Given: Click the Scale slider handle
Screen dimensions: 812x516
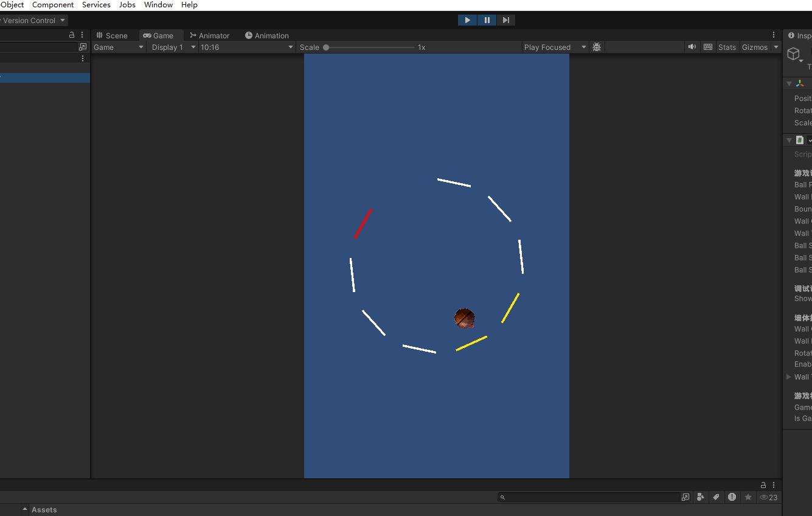Looking at the screenshot, I should [326, 47].
